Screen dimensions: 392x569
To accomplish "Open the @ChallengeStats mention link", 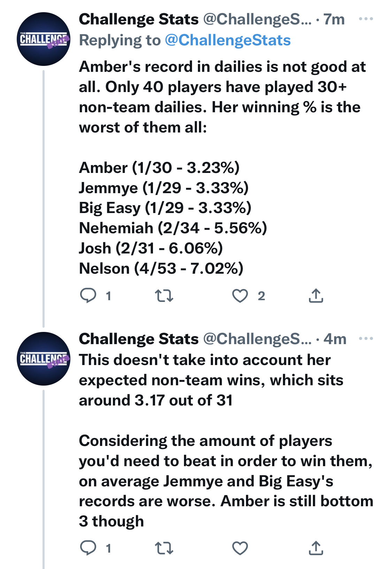I will pyautogui.click(x=228, y=40).
